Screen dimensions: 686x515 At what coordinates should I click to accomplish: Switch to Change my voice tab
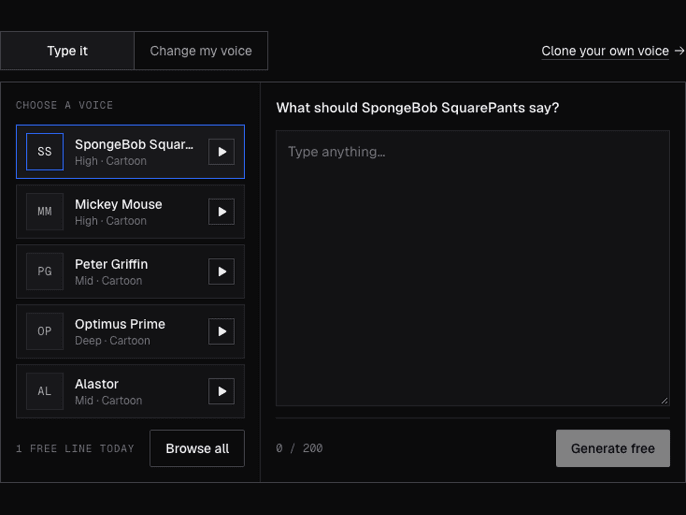[x=201, y=51]
